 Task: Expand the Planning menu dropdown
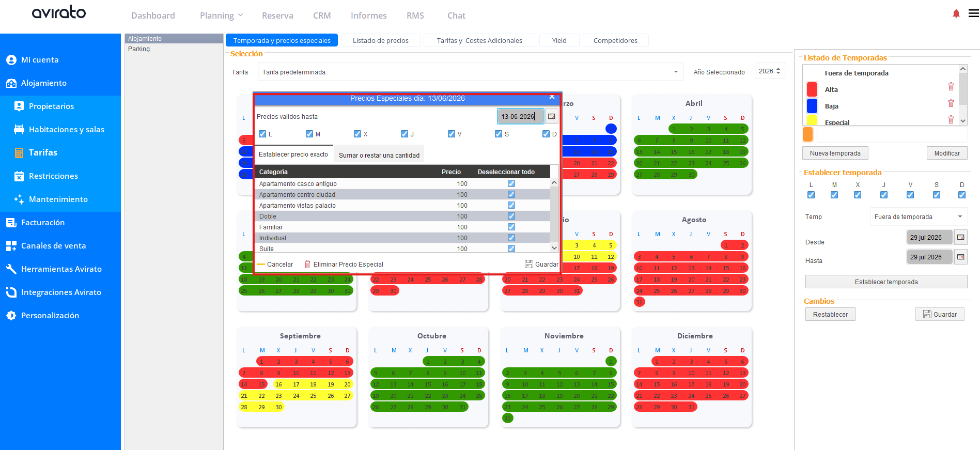coord(221,15)
